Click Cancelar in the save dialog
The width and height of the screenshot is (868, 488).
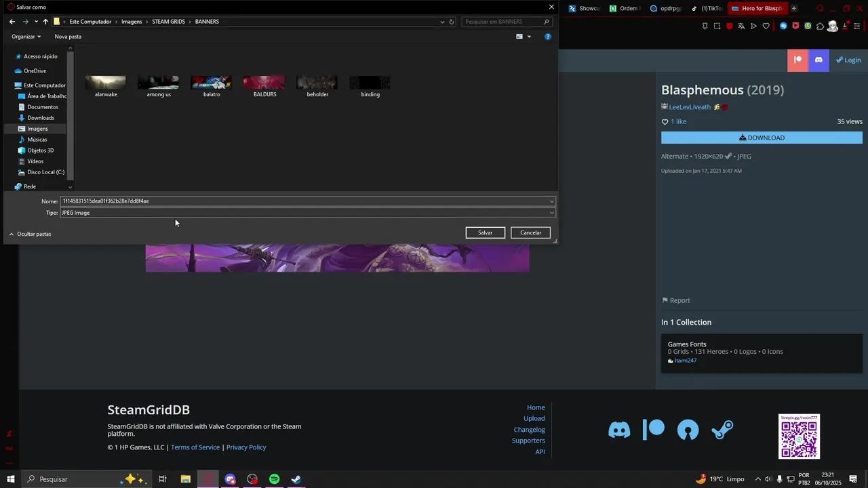530,233
